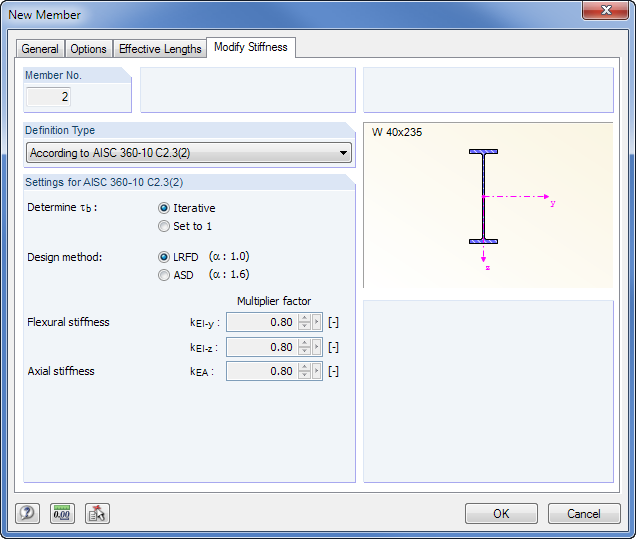The height and width of the screenshot is (539, 636).
Task: Click the 'Axial stiffness' label
Action: click(61, 371)
